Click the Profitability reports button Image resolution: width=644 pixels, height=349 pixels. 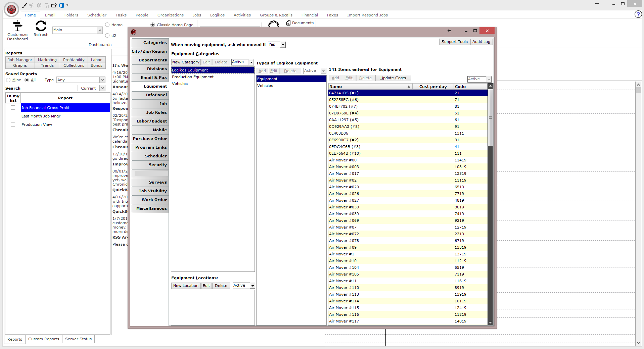point(74,60)
